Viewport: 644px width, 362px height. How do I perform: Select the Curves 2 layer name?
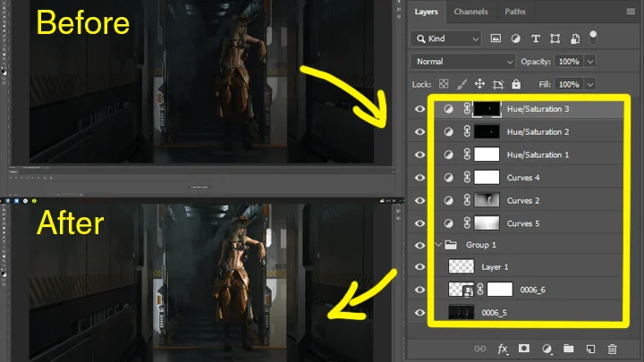click(x=523, y=201)
